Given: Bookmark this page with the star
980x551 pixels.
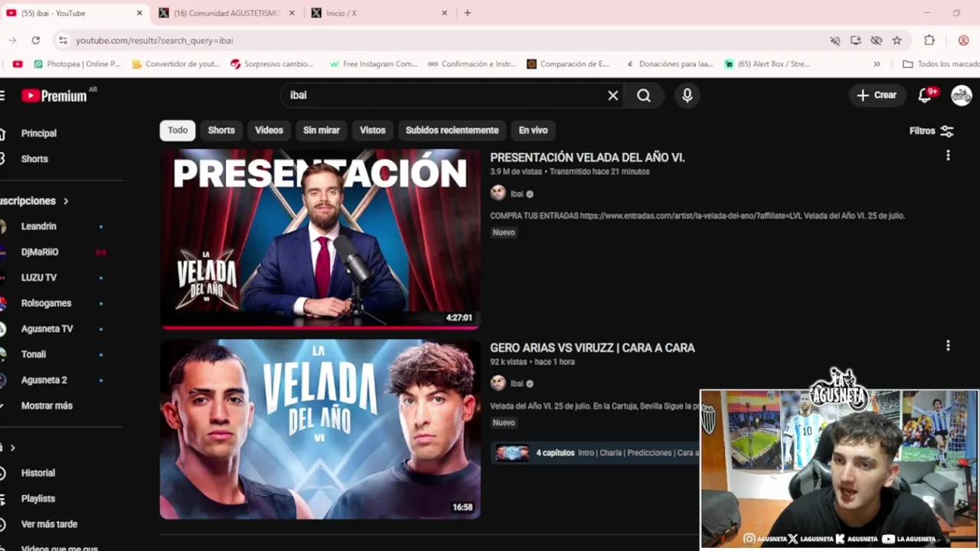Looking at the screenshot, I should [897, 41].
